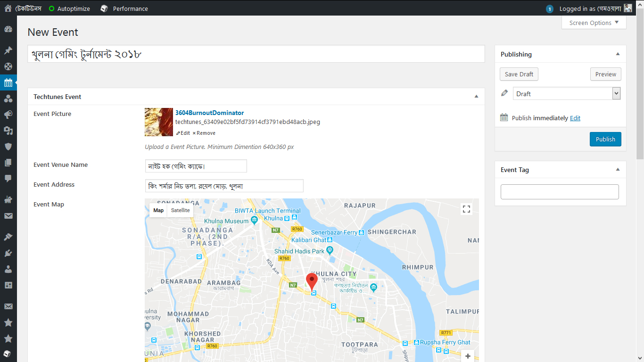Click the Khulna Museum marker icon
Viewport: 644px width, 362px height.
(255, 220)
